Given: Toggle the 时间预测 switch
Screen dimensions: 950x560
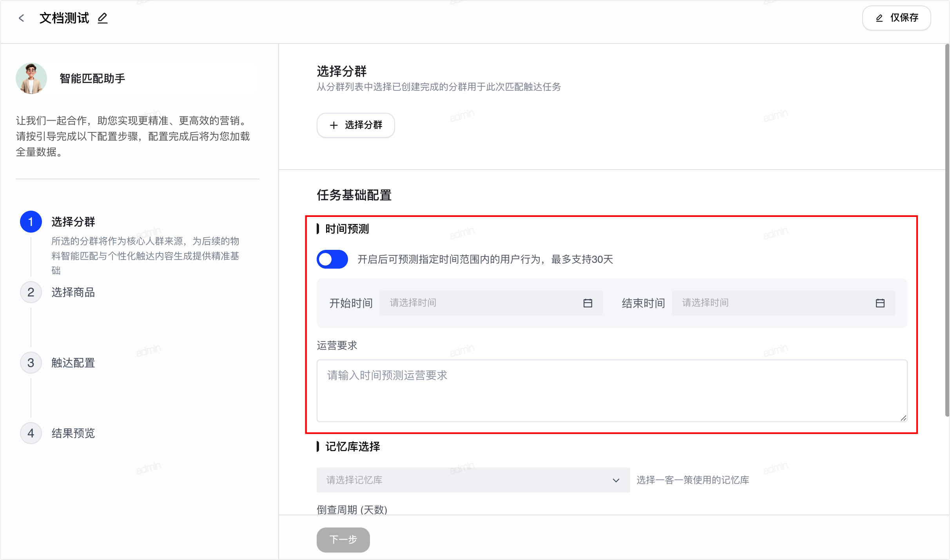Looking at the screenshot, I should tap(332, 259).
